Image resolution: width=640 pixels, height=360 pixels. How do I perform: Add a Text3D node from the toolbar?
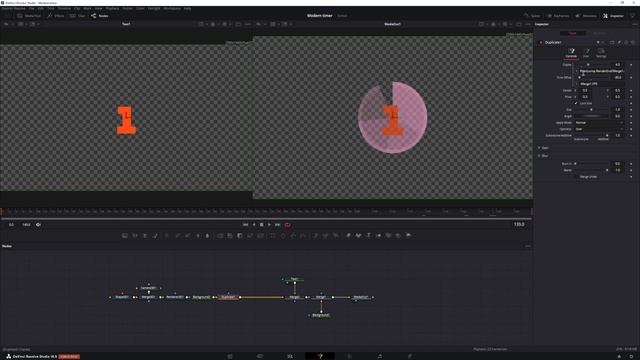tap(368, 236)
